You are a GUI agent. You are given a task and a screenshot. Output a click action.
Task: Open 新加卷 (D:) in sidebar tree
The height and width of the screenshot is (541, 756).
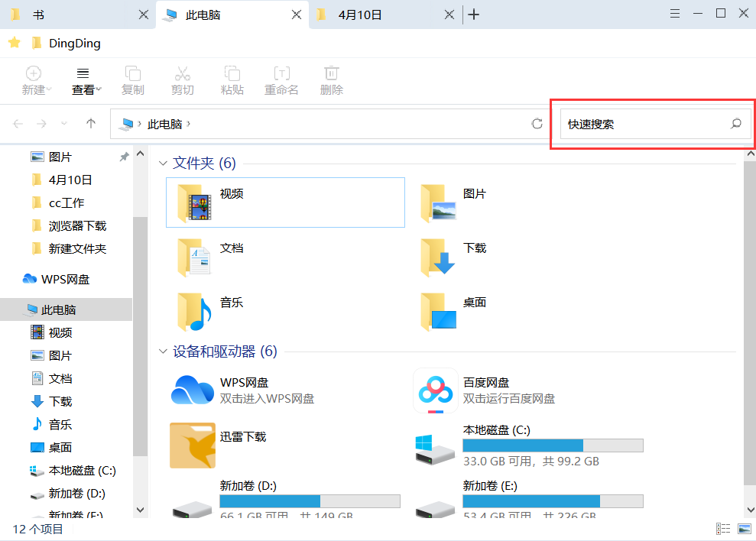click(x=67, y=494)
